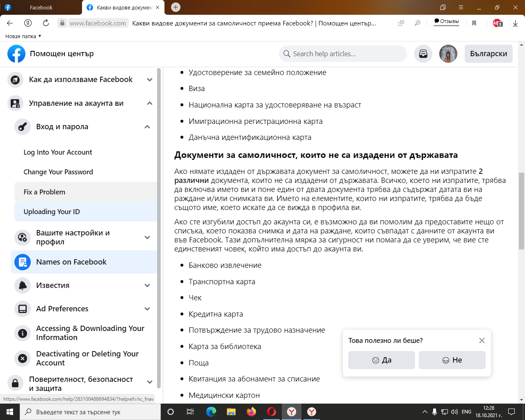This screenshot has width=525, height=420.
Task: Switch to the Facebook browser tab
Action: 41,7
